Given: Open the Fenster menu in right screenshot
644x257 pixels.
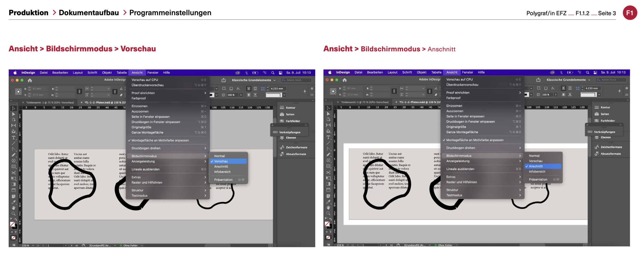Looking at the screenshot, I should 468,73.
